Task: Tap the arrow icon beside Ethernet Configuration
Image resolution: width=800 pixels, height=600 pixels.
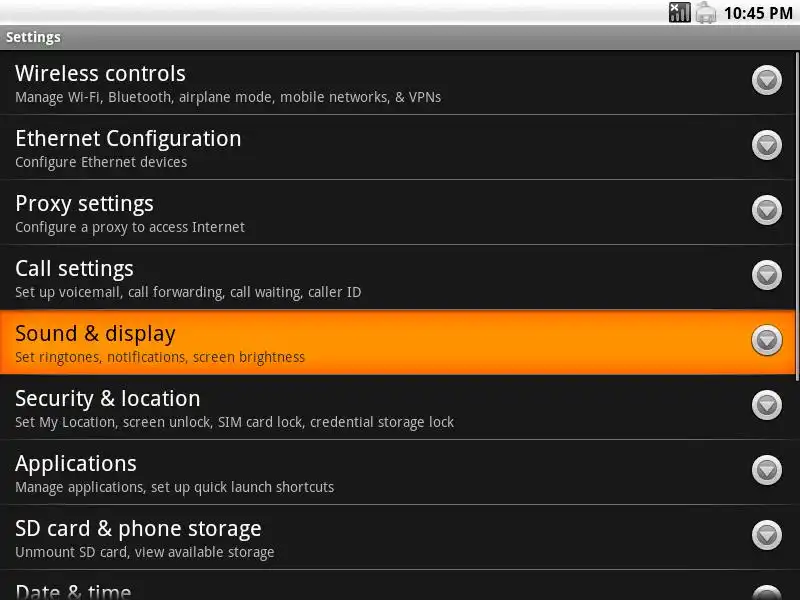Action: tap(767, 146)
